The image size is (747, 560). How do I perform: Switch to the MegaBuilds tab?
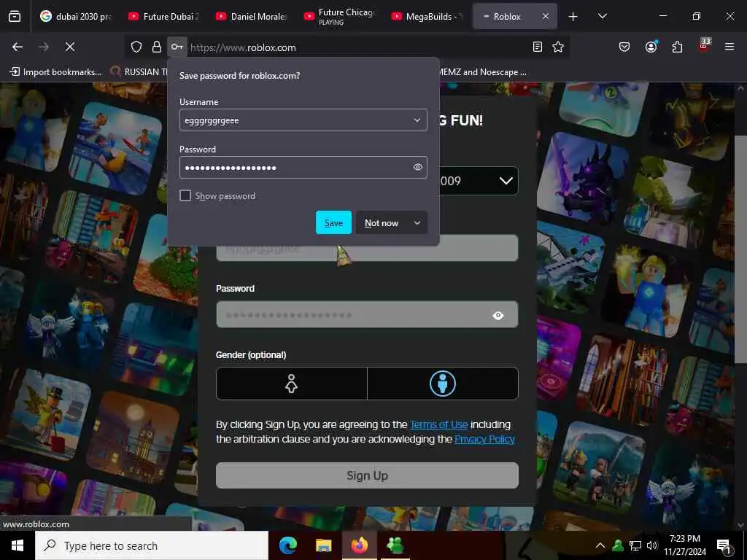pyautogui.click(x=426, y=17)
